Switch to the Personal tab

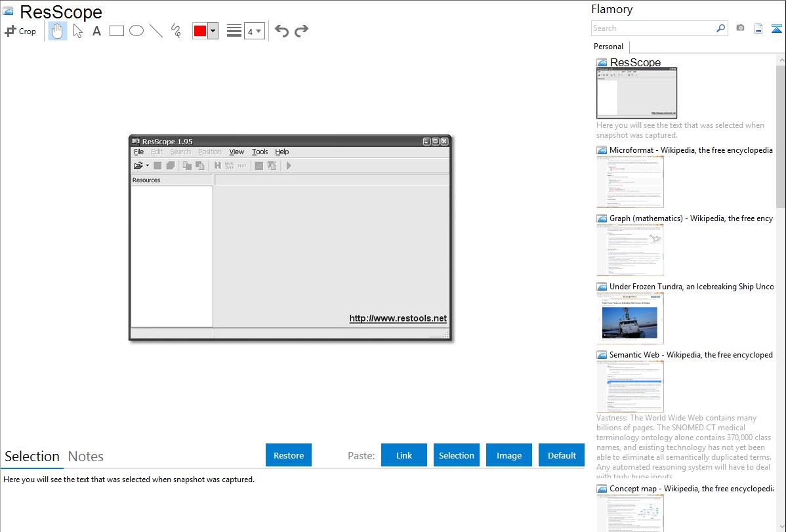pos(609,47)
